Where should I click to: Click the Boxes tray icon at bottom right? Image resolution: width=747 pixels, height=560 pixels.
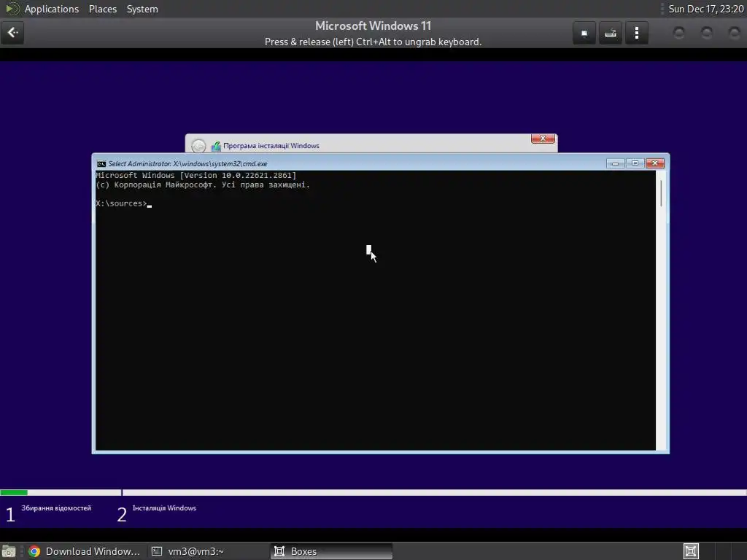coord(691,551)
